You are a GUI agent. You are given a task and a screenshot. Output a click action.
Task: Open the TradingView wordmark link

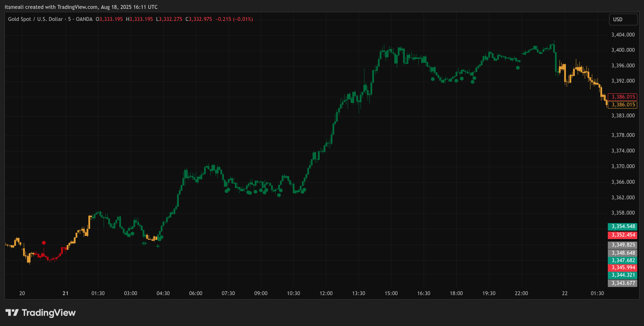49,313
